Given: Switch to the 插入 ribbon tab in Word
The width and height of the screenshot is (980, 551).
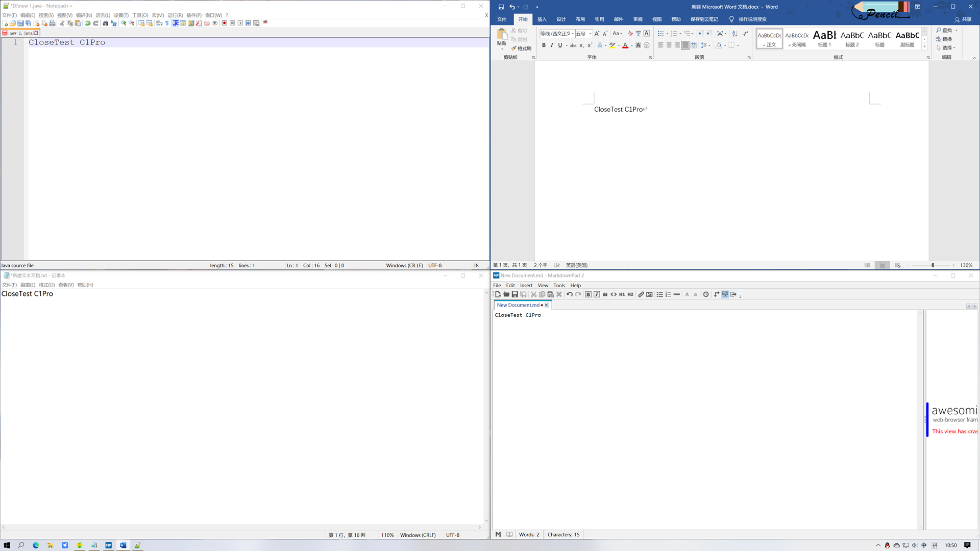Looking at the screenshot, I should point(542,19).
